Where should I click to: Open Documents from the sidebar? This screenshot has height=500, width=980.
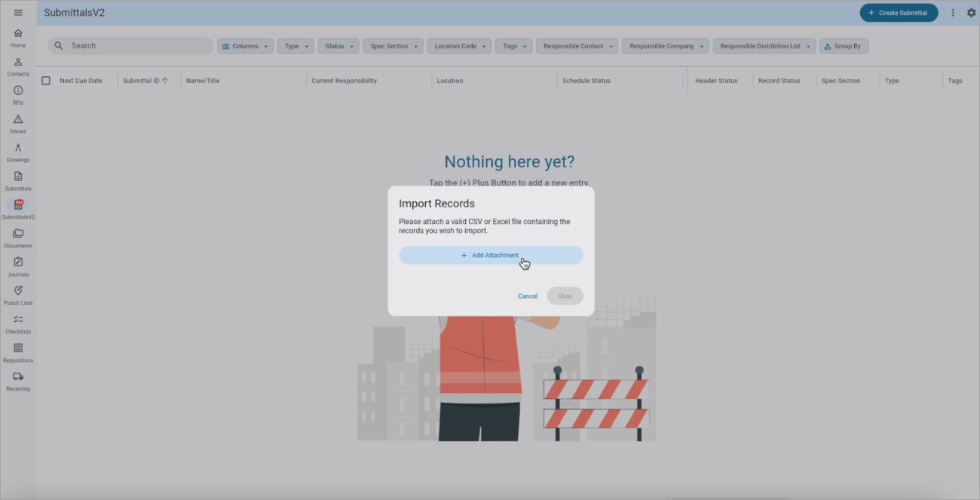click(x=18, y=239)
